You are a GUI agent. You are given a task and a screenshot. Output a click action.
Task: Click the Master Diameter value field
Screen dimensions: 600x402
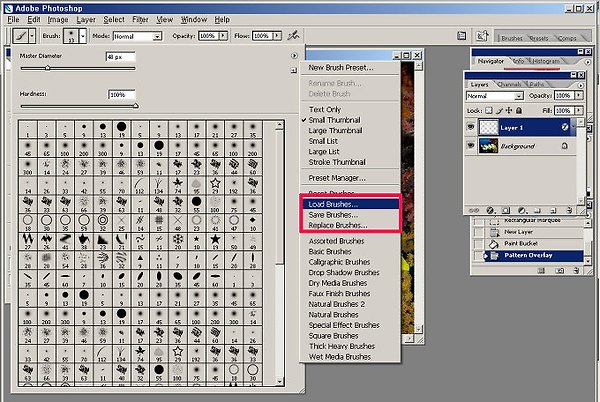pyautogui.click(x=120, y=57)
